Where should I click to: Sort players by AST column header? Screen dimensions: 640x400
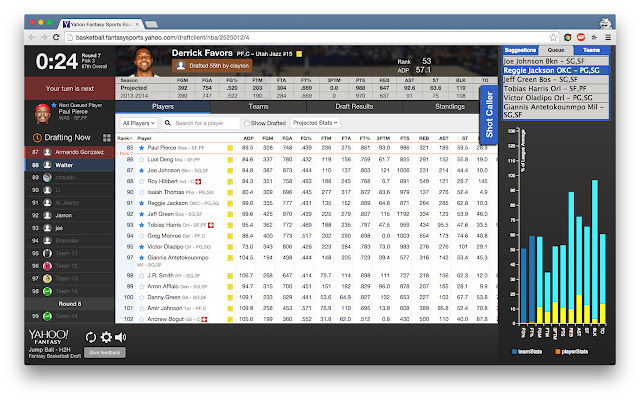coord(444,138)
